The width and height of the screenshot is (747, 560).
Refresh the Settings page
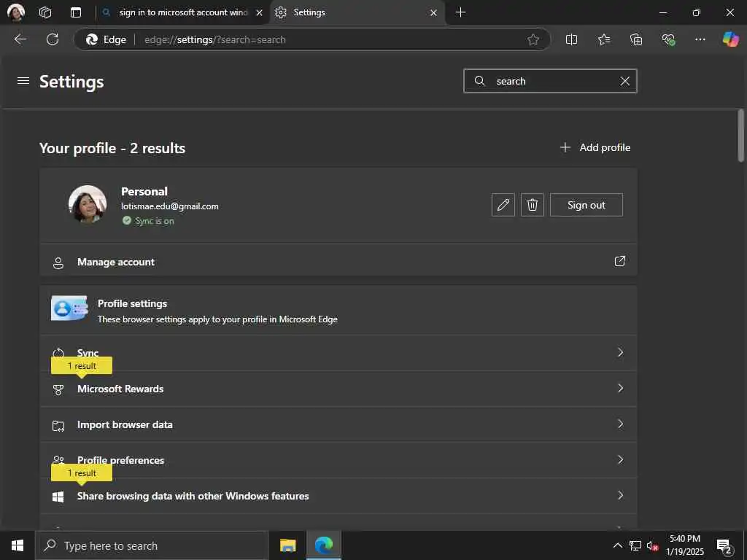click(x=53, y=39)
